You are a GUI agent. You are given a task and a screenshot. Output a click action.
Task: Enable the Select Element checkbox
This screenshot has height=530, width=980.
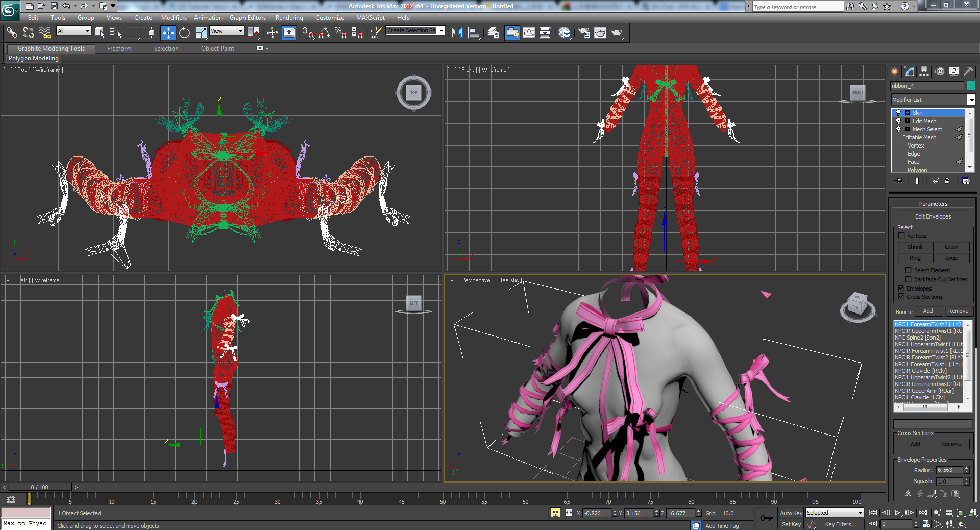909,270
